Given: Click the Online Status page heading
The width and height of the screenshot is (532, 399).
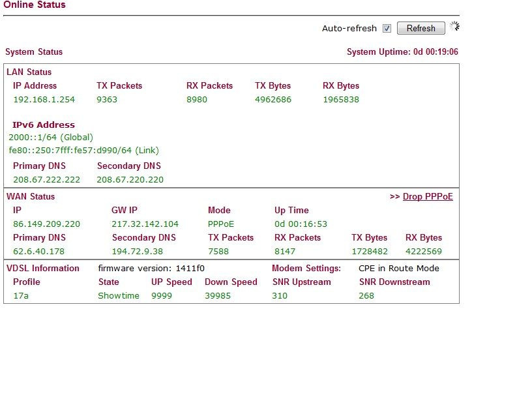Looking at the screenshot, I should click(35, 5).
